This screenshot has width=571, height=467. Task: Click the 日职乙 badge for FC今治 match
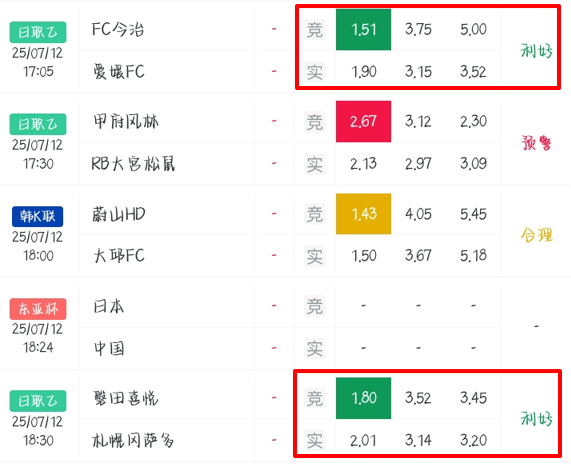[x=38, y=32]
